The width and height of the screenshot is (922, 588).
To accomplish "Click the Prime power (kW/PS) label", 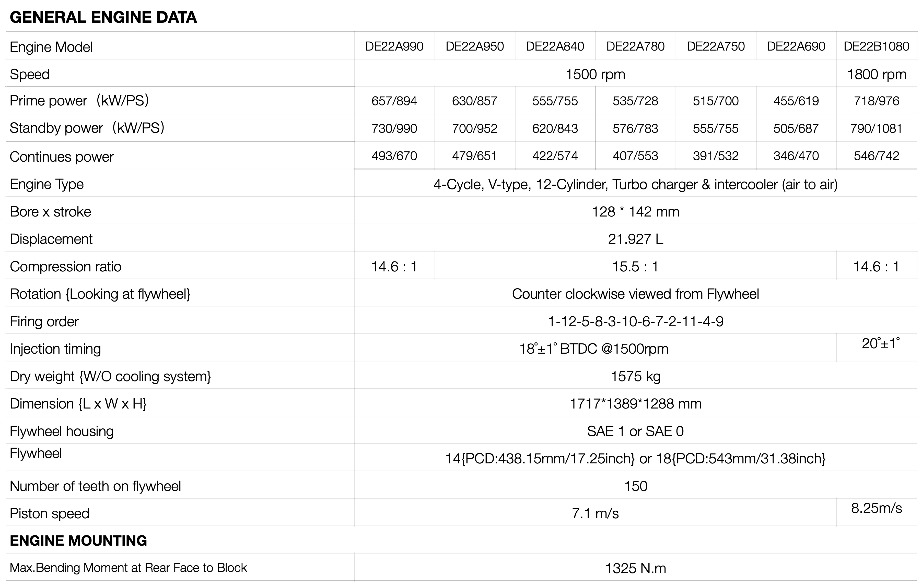I will coord(79,101).
